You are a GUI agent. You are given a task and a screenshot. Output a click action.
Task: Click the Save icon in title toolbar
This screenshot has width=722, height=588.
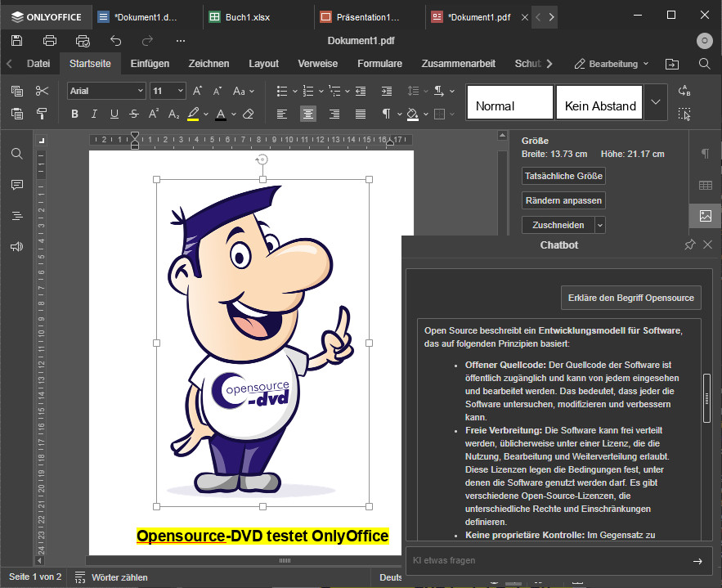coord(17,41)
